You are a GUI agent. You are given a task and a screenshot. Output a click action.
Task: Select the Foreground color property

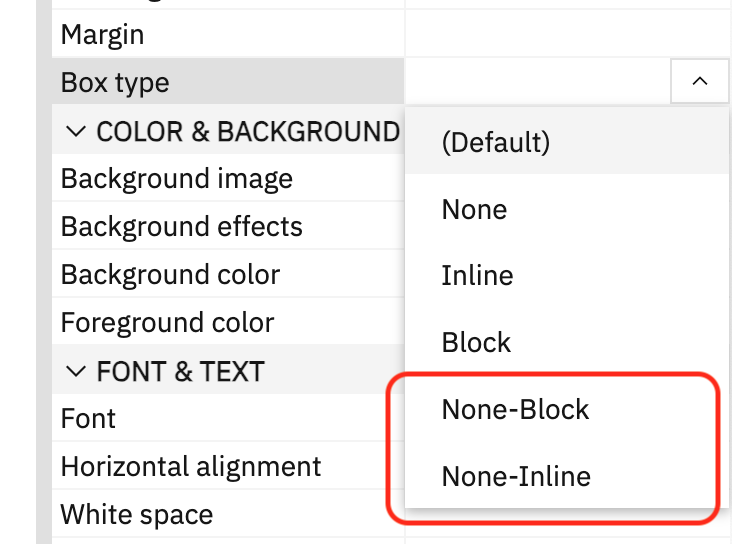tap(228, 322)
